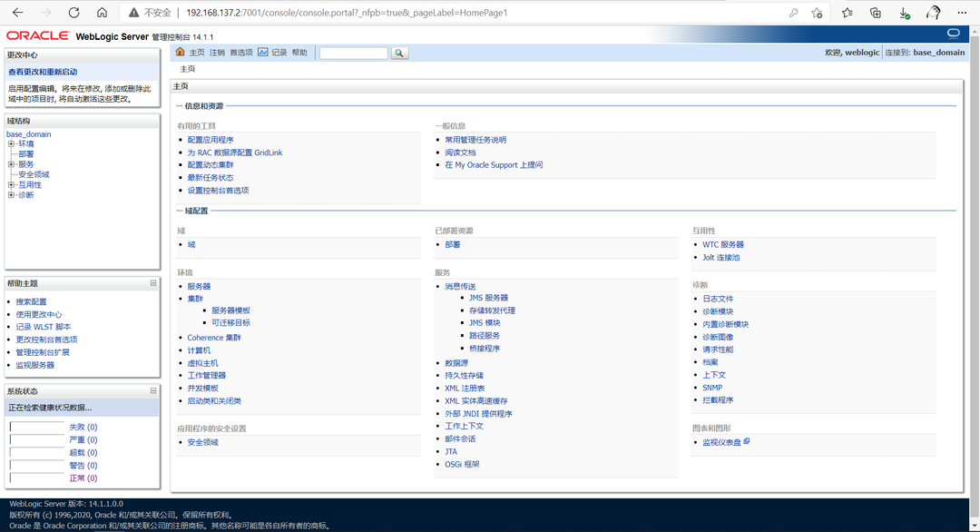The width and height of the screenshot is (980, 532).
Task: Add this page to favorites star icon
Action: pos(817,13)
